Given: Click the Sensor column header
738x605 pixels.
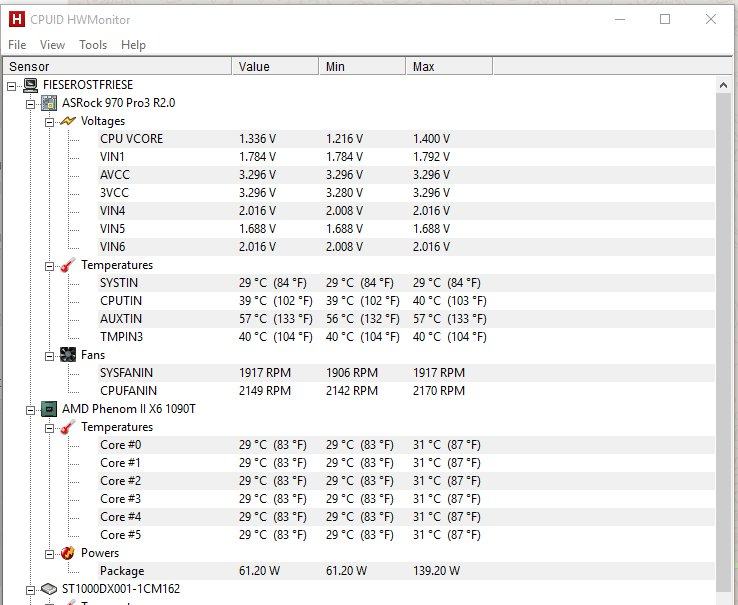Looking at the screenshot, I should coord(118,66).
